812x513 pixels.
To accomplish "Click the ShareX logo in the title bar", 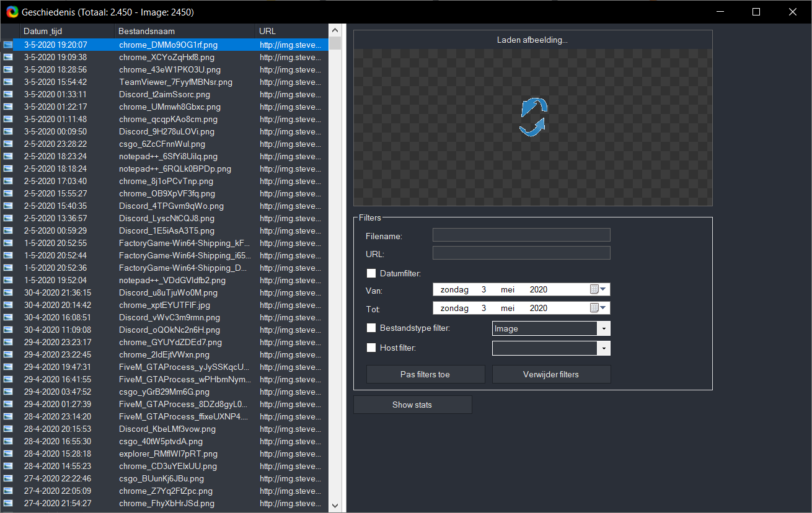I will click(x=12, y=12).
